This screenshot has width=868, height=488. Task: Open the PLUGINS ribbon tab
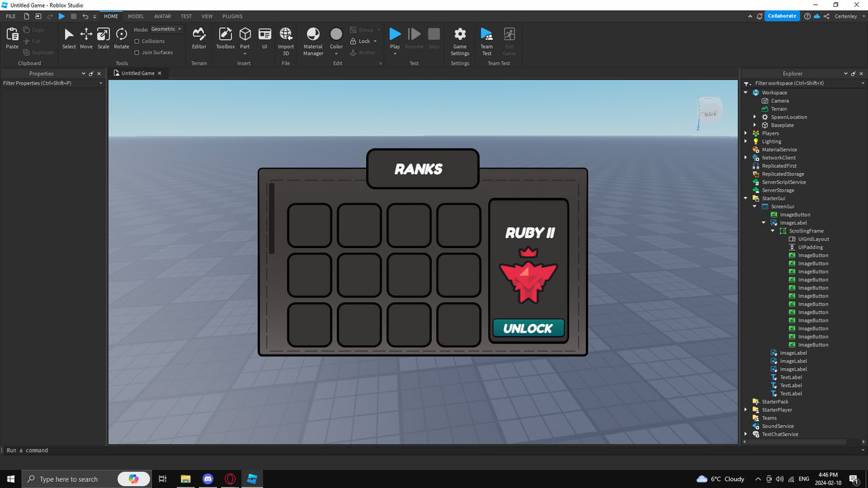pyautogui.click(x=232, y=16)
